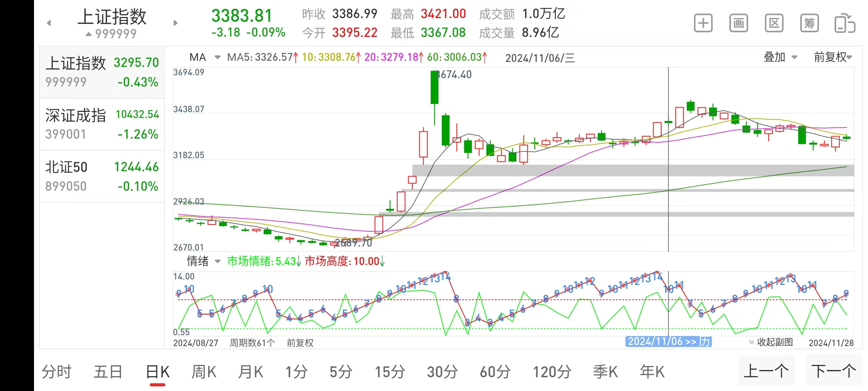Open the drawing tools (画) icon
868x391 pixels.
coord(739,24)
